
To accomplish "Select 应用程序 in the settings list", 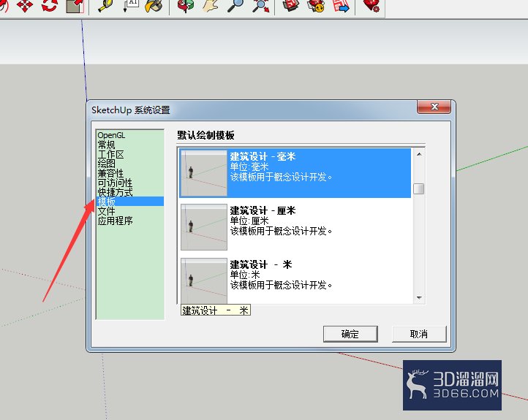I will 115,221.
